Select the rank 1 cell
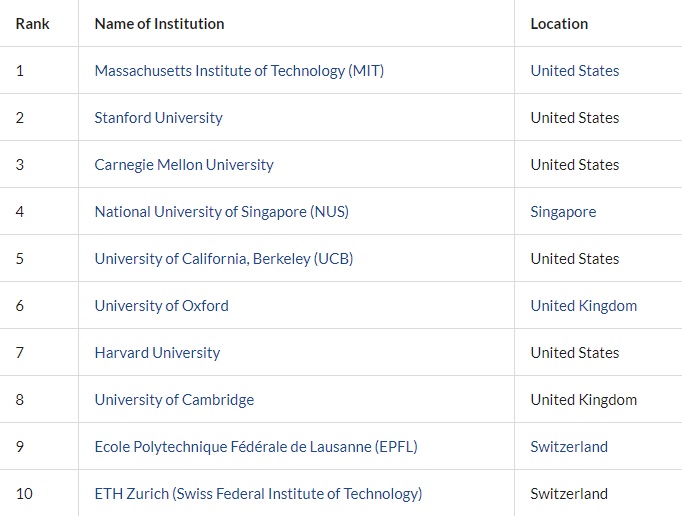Screen dimensions: 682x516 [x=20, y=71]
